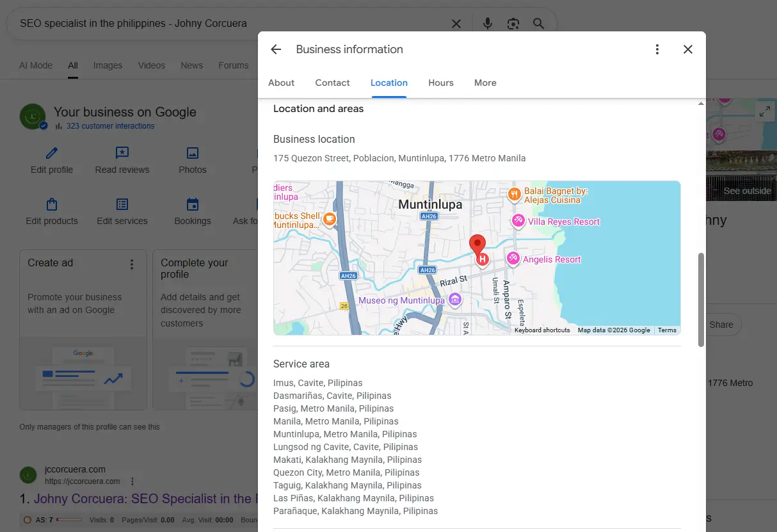Open the Photos icon
This screenshot has height=532, width=777.
193,153
